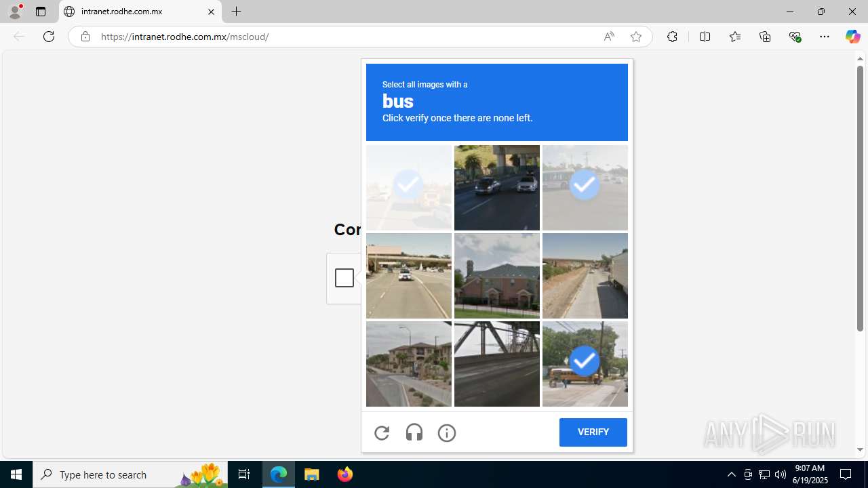The image size is (868, 488).
Task: Show hidden system tray icons
Action: [731, 474]
